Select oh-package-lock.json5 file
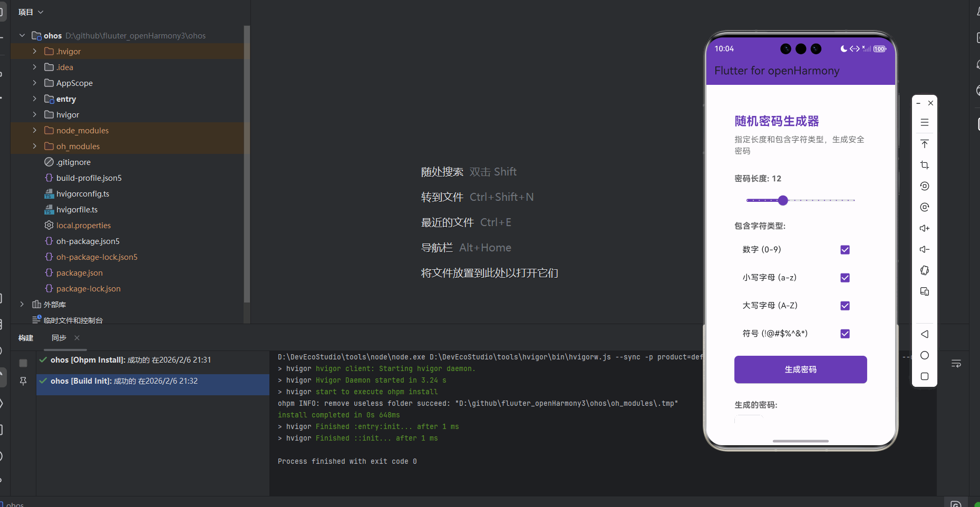The height and width of the screenshot is (507, 980). (96, 257)
